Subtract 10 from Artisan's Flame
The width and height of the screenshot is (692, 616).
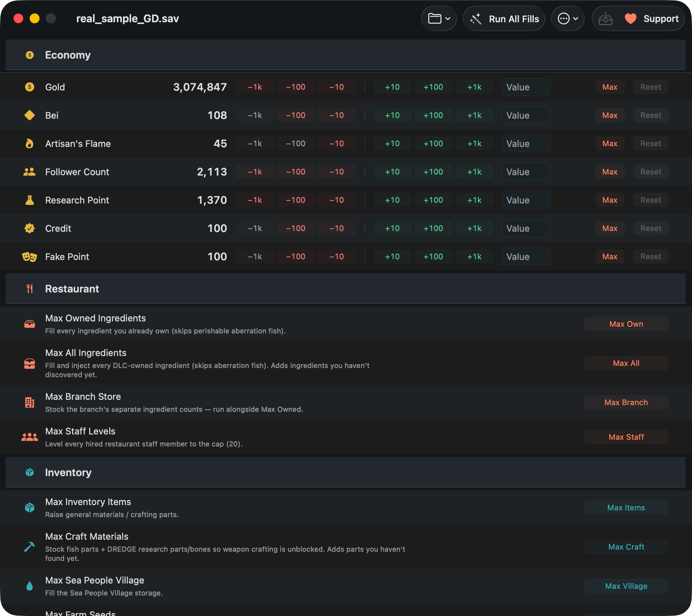pyautogui.click(x=337, y=143)
